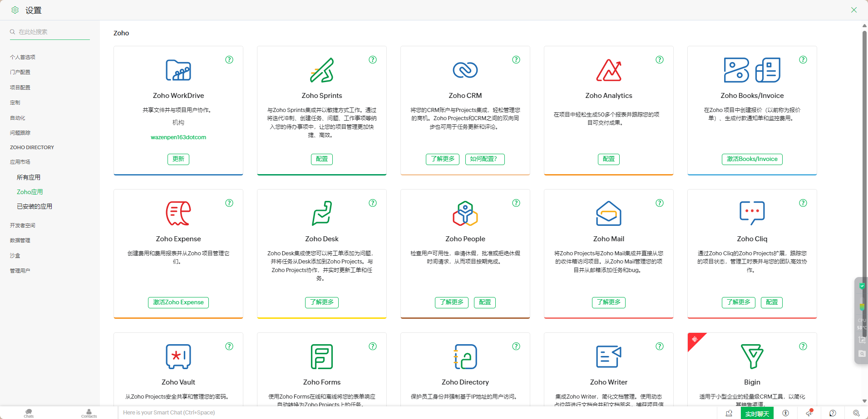
Task: Click 了解更多 on Zoho CRM card
Action: (x=443, y=159)
